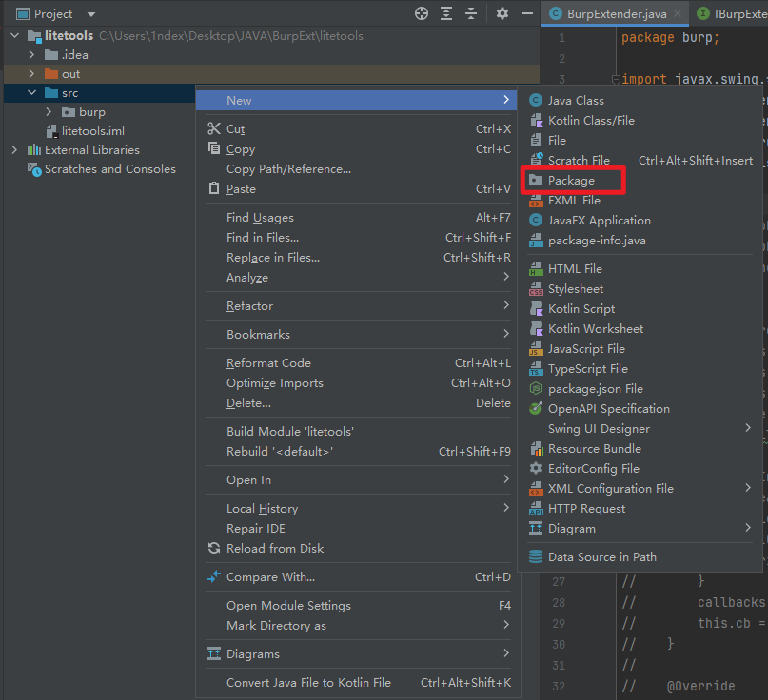768x700 pixels.
Task: Create a new Kotlin Class/File
Action: coord(640,121)
